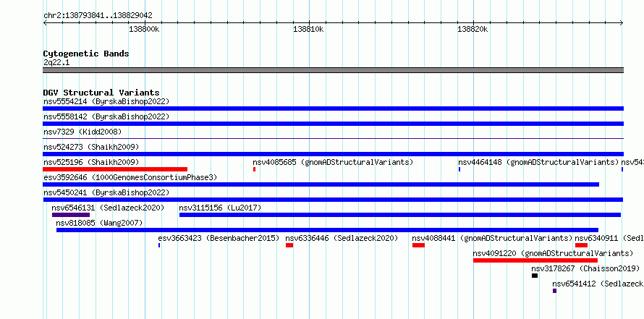Image resolution: width=644 pixels, height=319 pixels.
Task: Select the blue bar under esv3592646
Action: 321,184
